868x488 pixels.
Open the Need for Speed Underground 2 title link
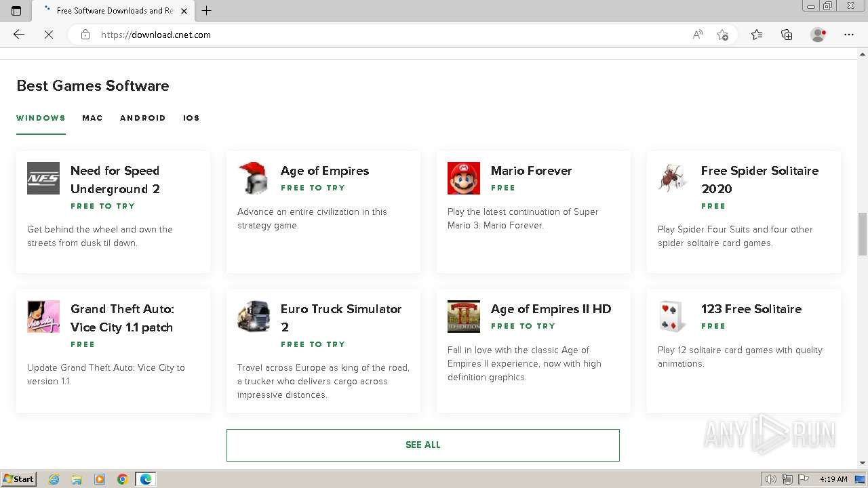(x=115, y=180)
